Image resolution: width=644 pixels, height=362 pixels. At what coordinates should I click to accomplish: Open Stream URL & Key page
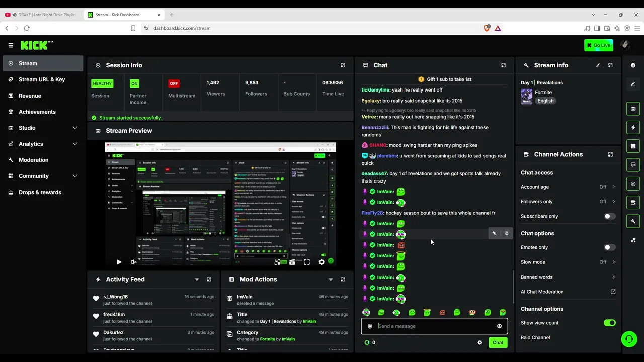pos(43,79)
